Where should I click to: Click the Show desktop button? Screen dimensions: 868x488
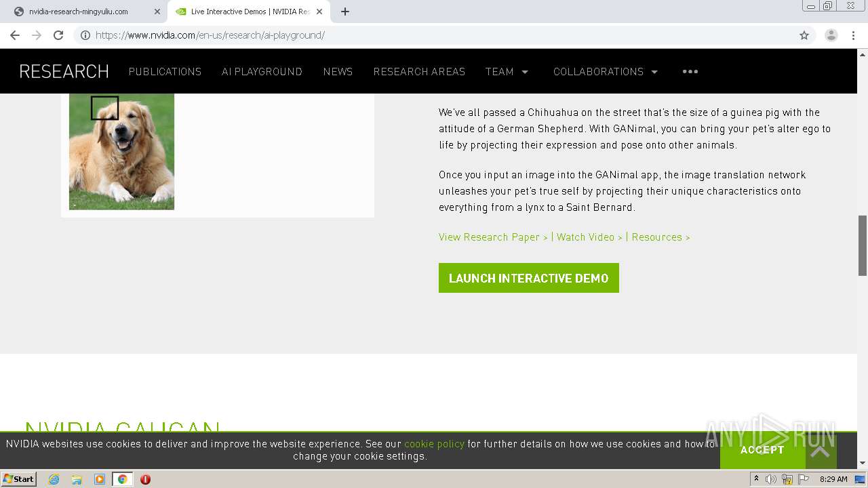click(x=861, y=479)
